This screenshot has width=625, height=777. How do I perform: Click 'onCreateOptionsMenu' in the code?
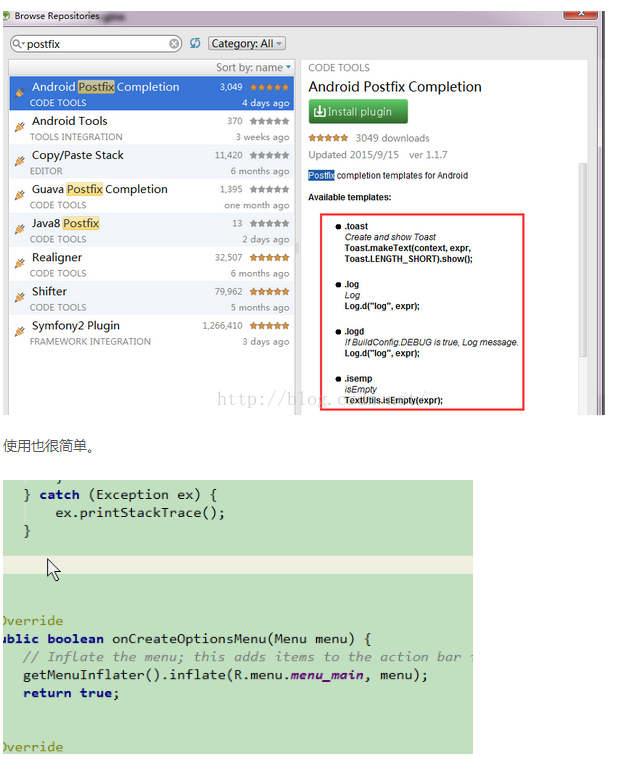[x=189, y=639]
